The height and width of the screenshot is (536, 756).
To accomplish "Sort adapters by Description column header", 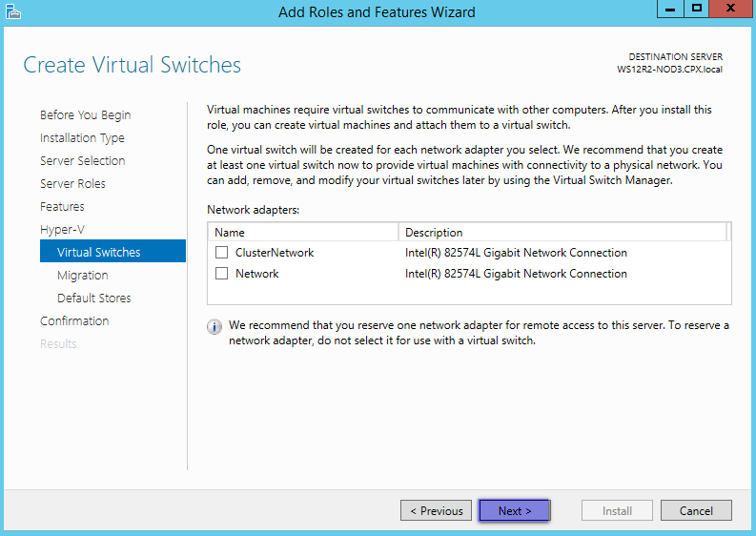I will pyautogui.click(x=562, y=233).
